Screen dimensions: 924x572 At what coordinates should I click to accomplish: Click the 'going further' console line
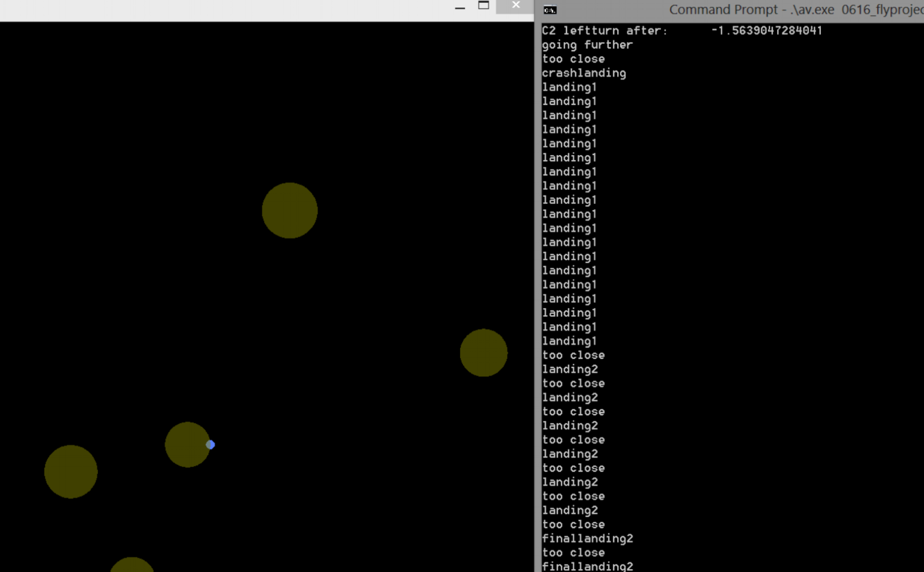tap(587, 45)
